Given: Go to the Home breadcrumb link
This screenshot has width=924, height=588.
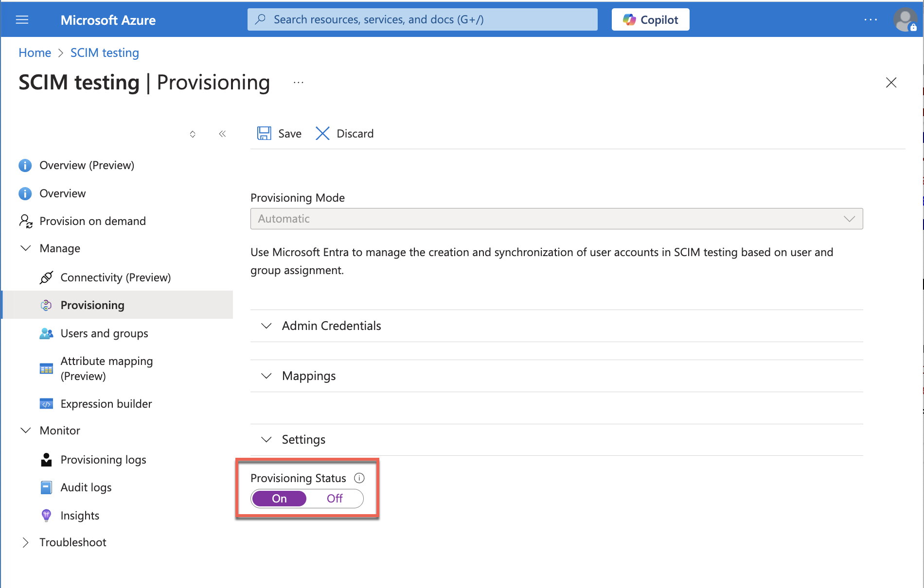Looking at the screenshot, I should [35, 52].
